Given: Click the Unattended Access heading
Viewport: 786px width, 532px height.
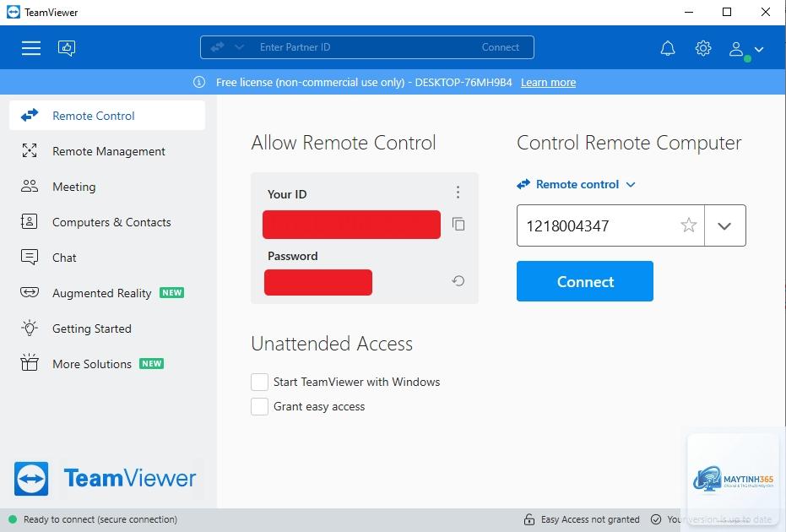Looking at the screenshot, I should (332, 344).
